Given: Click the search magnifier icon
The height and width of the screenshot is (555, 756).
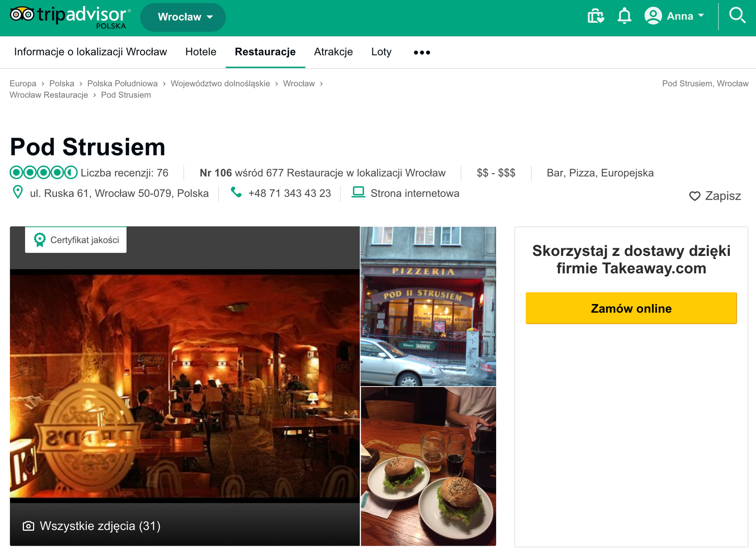Looking at the screenshot, I should [x=737, y=16].
